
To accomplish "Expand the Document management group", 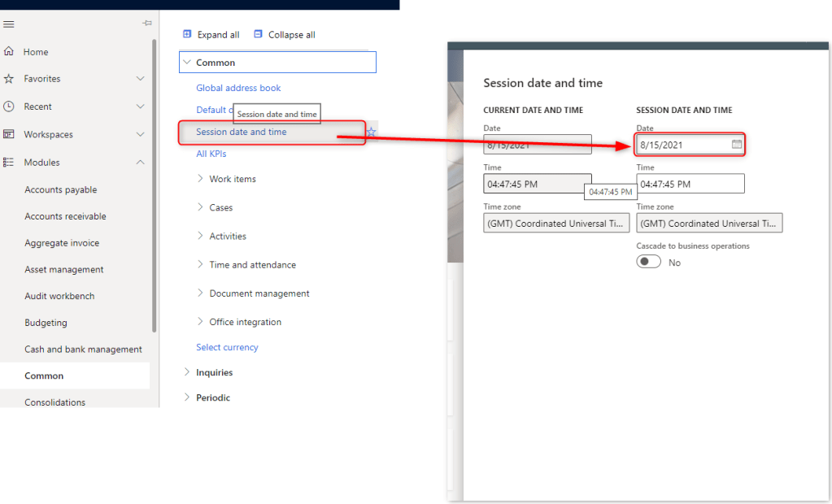I will pyautogui.click(x=201, y=293).
